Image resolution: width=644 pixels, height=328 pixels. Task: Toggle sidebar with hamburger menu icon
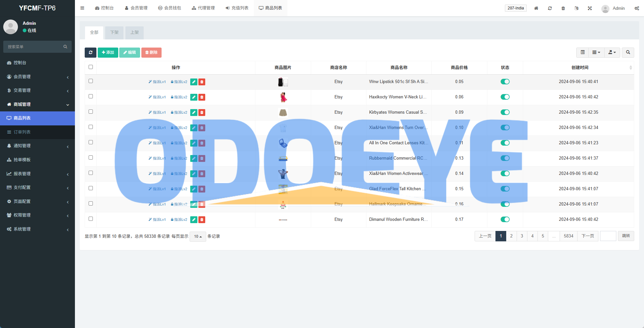pyautogui.click(x=82, y=8)
